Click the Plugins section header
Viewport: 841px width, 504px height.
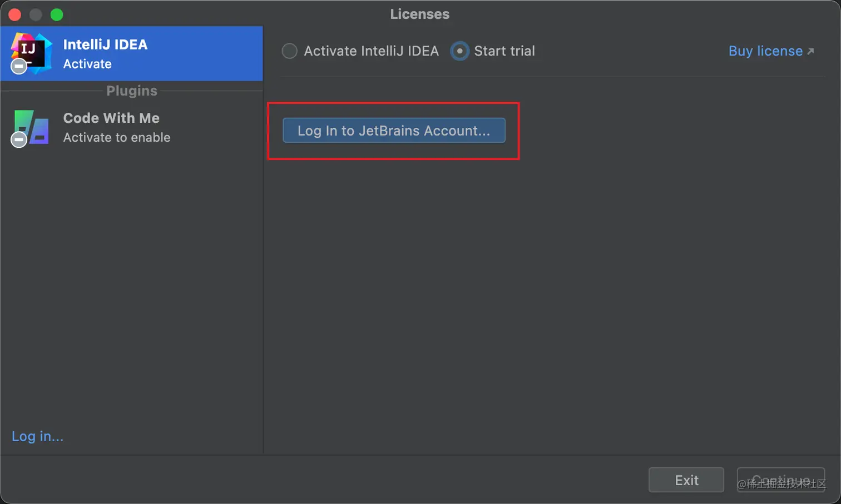click(x=132, y=91)
